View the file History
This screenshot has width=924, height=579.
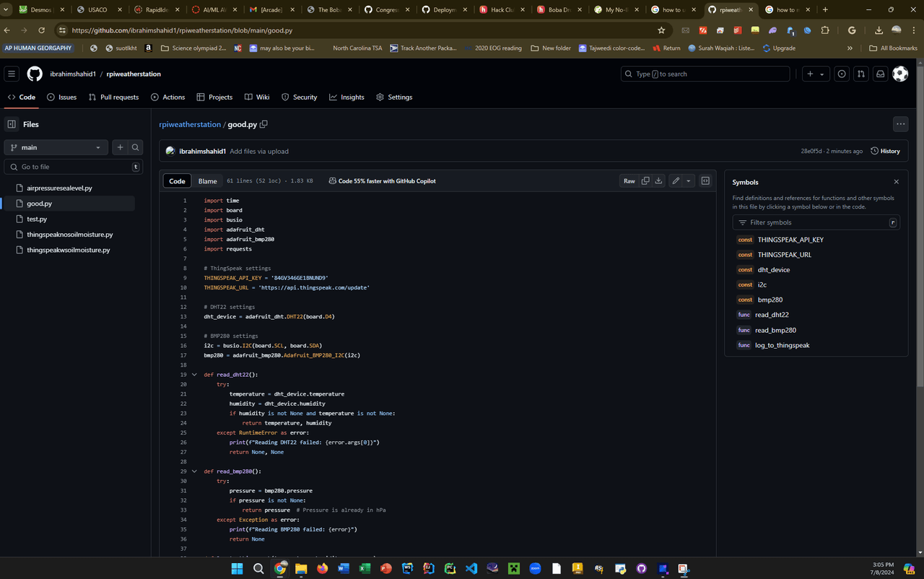885,151
